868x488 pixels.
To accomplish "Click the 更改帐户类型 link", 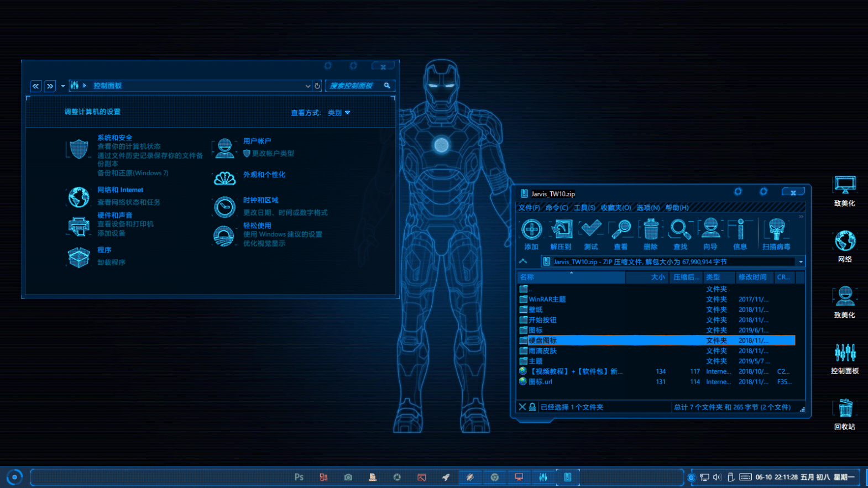I will point(273,154).
